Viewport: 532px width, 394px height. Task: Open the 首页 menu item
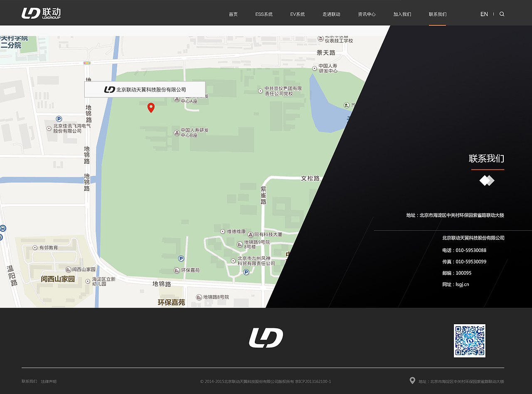(x=233, y=14)
